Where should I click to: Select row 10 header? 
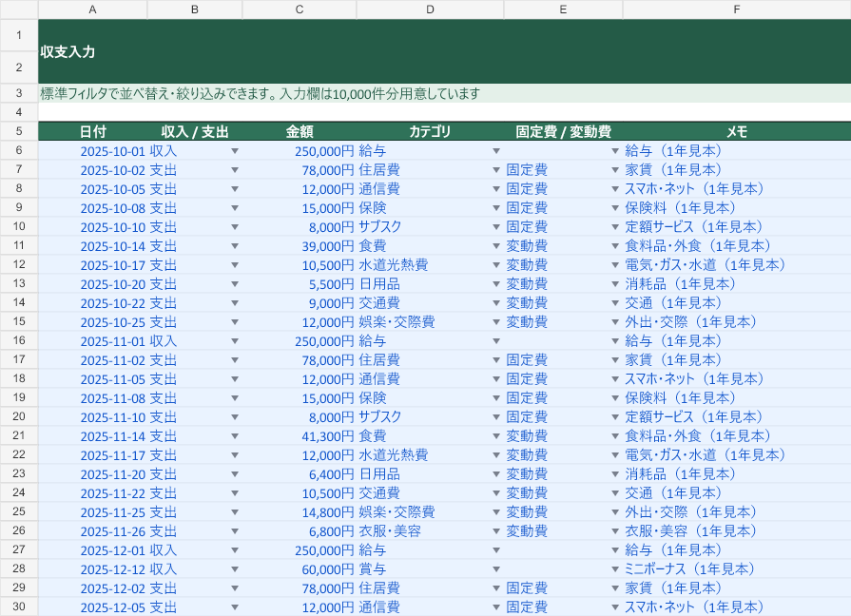19,226
